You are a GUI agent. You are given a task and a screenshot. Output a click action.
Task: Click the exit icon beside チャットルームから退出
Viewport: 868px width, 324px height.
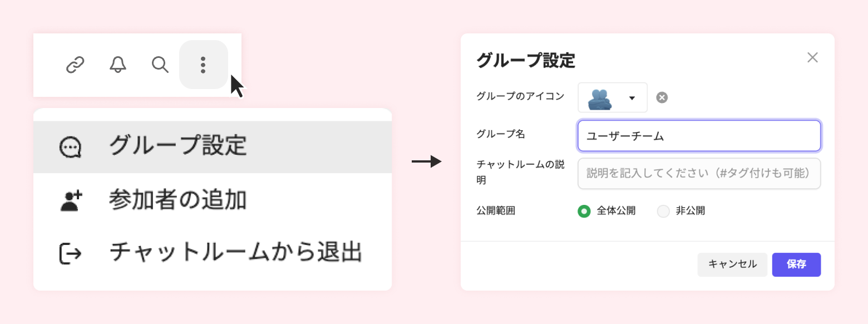(71, 253)
